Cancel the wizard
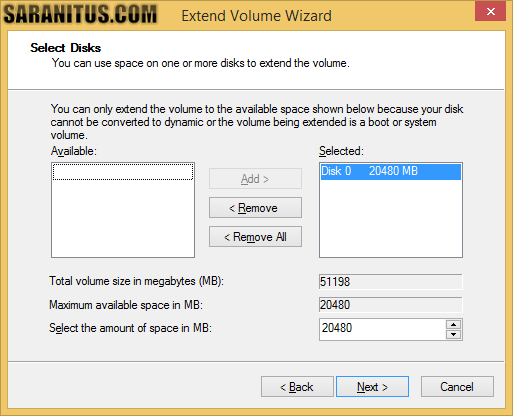 pyautogui.click(x=457, y=387)
